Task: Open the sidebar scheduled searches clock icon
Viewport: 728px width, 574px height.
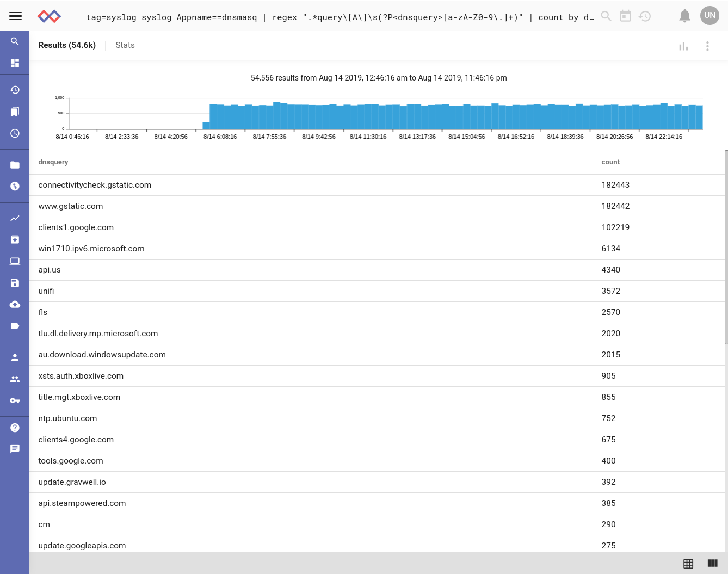Action: tap(15, 133)
